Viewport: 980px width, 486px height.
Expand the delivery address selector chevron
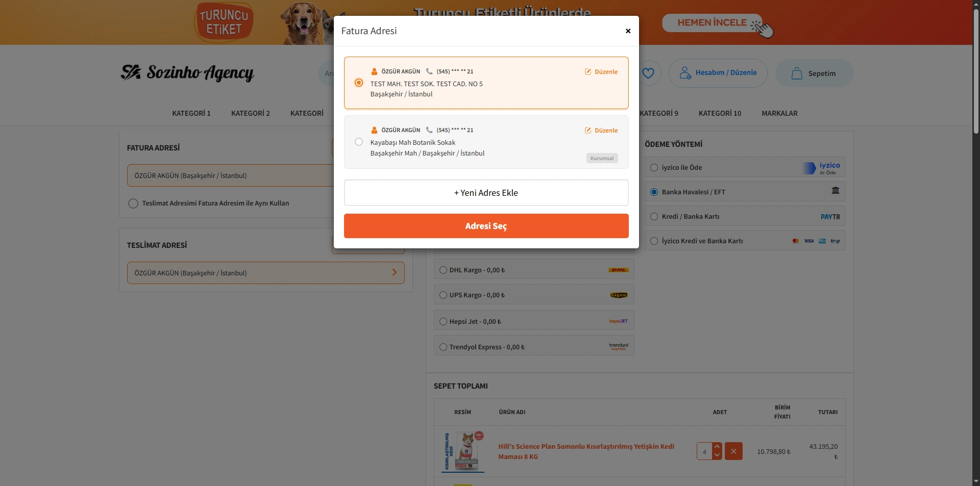click(x=394, y=273)
